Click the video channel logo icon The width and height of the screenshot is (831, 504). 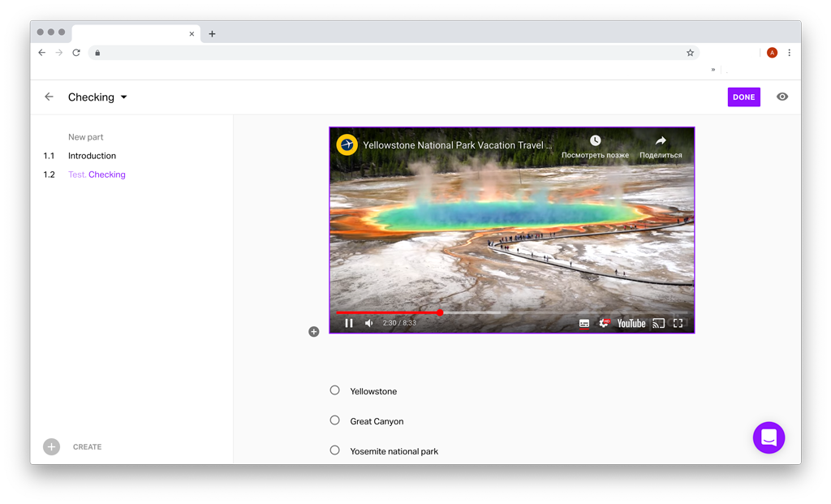(347, 144)
